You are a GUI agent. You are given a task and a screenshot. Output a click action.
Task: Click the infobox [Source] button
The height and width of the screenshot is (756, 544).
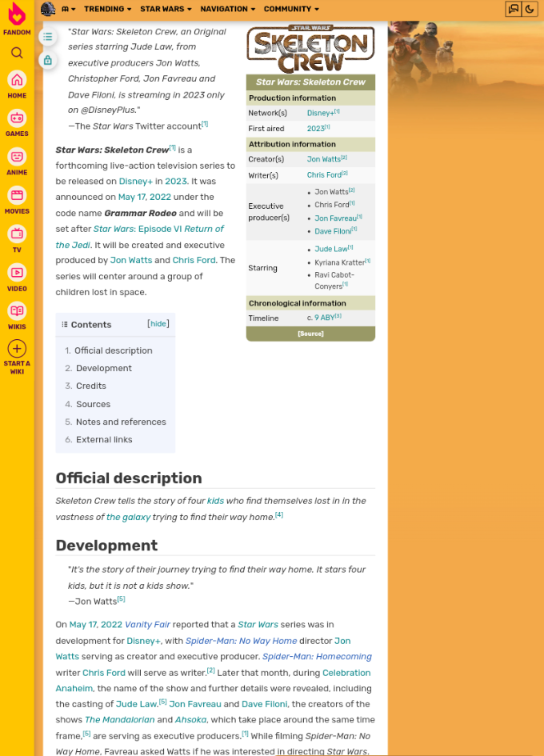tap(310, 334)
